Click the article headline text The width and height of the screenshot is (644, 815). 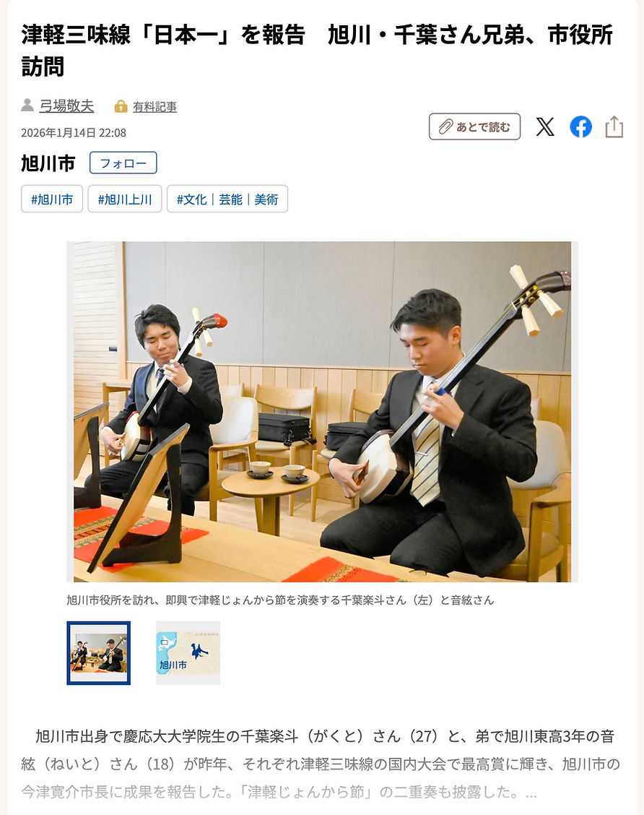(x=318, y=51)
